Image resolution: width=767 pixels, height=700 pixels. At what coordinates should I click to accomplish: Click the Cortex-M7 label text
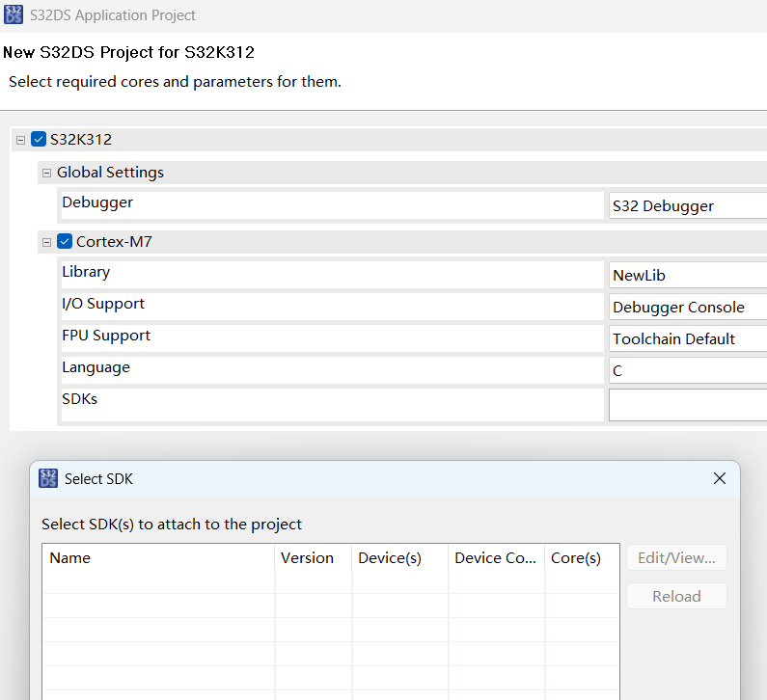click(114, 241)
